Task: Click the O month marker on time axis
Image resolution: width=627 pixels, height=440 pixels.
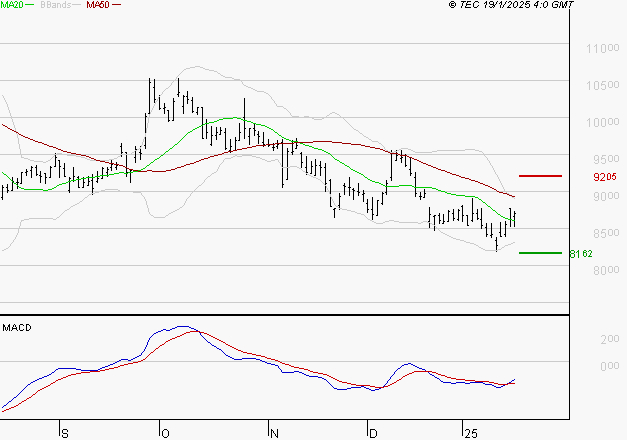Action: click(165, 433)
